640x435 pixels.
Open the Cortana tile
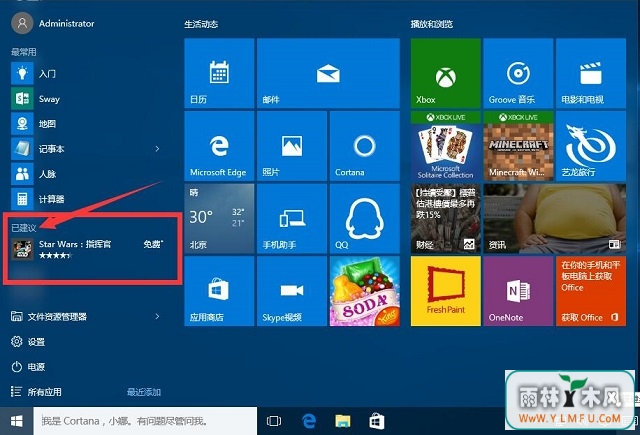364,146
